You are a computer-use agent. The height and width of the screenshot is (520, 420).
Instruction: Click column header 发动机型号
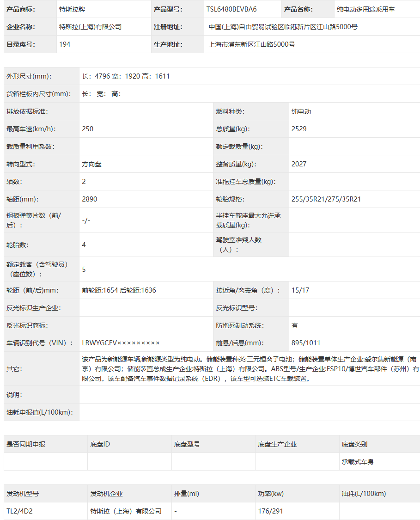point(23,494)
